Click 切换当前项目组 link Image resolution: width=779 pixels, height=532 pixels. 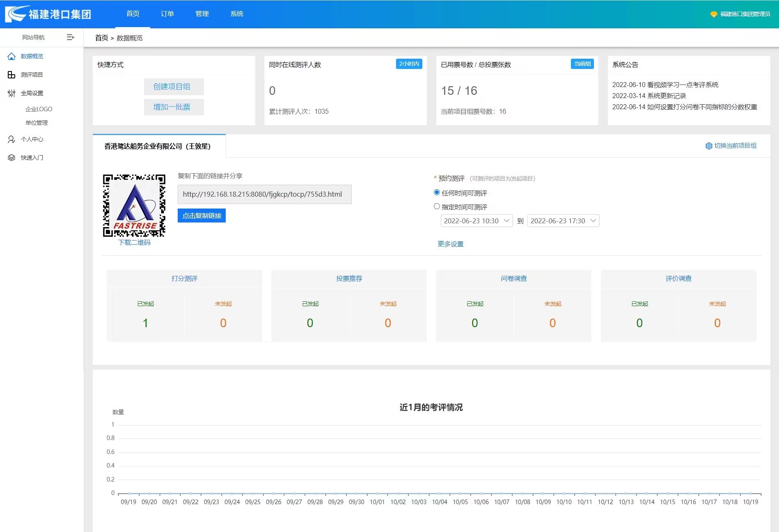click(x=735, y=146)
